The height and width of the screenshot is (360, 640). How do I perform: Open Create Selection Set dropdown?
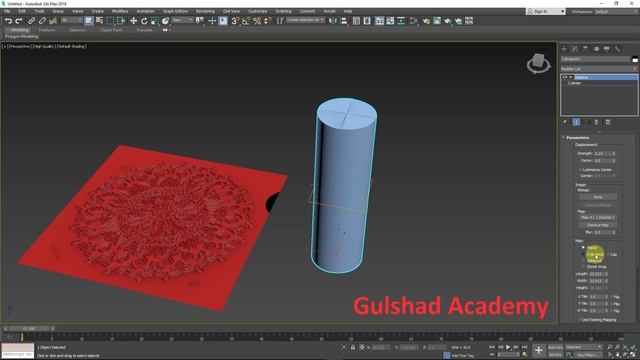click(305, 20)
